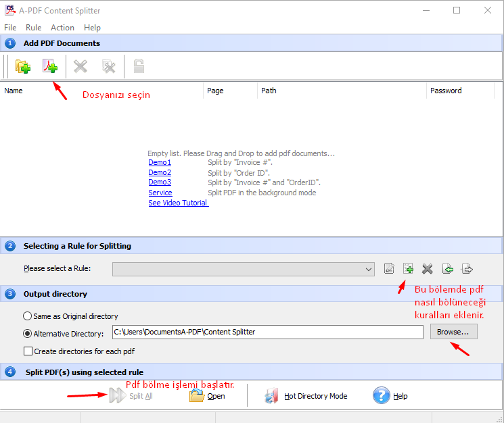
Task: Click the blue step 1 circle icon
Action: pyautogui.click(x=10, y=43)
